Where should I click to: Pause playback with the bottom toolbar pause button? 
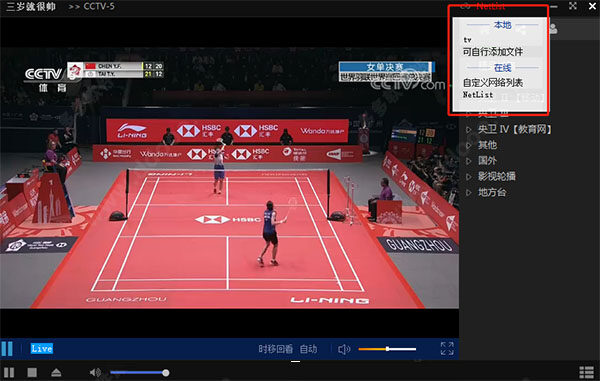(9, 373)
